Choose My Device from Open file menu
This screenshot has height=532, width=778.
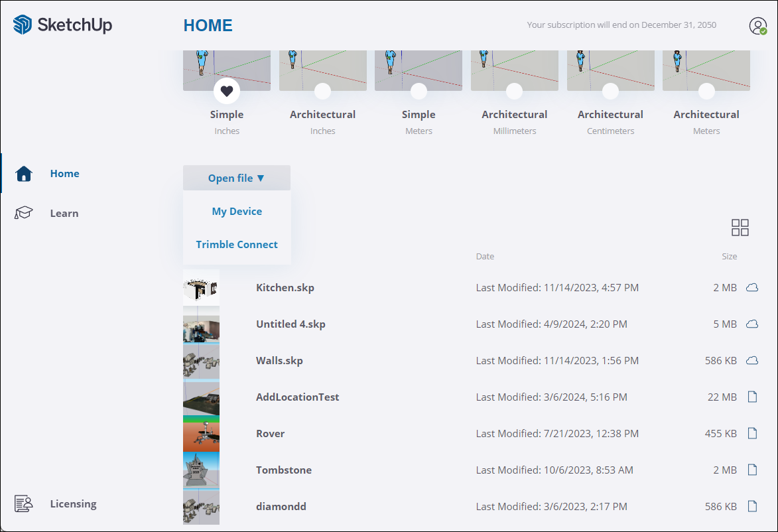click(237, 212)
